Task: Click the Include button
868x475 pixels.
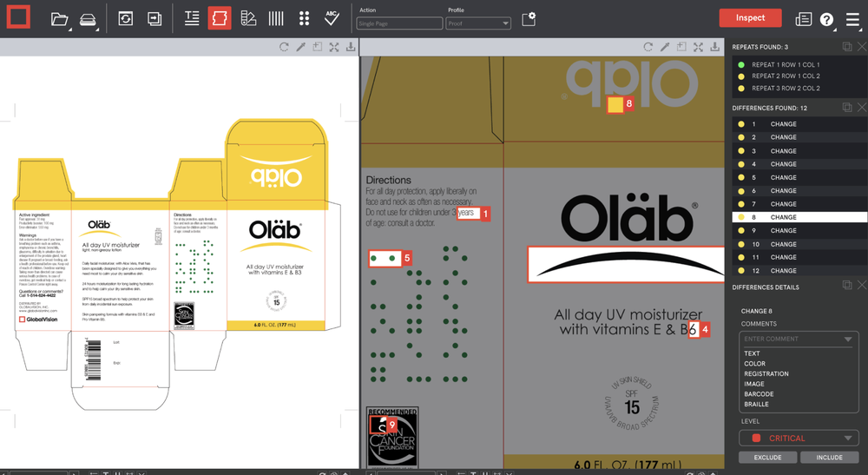Action: [829, 458]
